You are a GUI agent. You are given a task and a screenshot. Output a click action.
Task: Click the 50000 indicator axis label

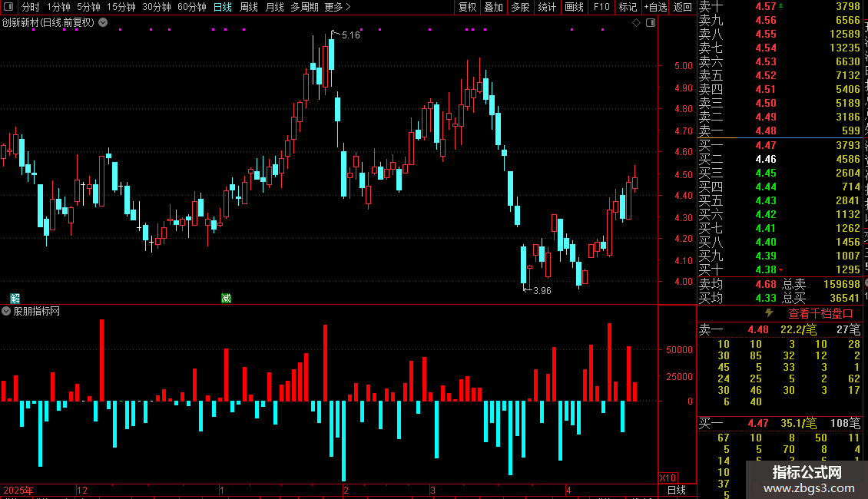click(x=679, y=349)
